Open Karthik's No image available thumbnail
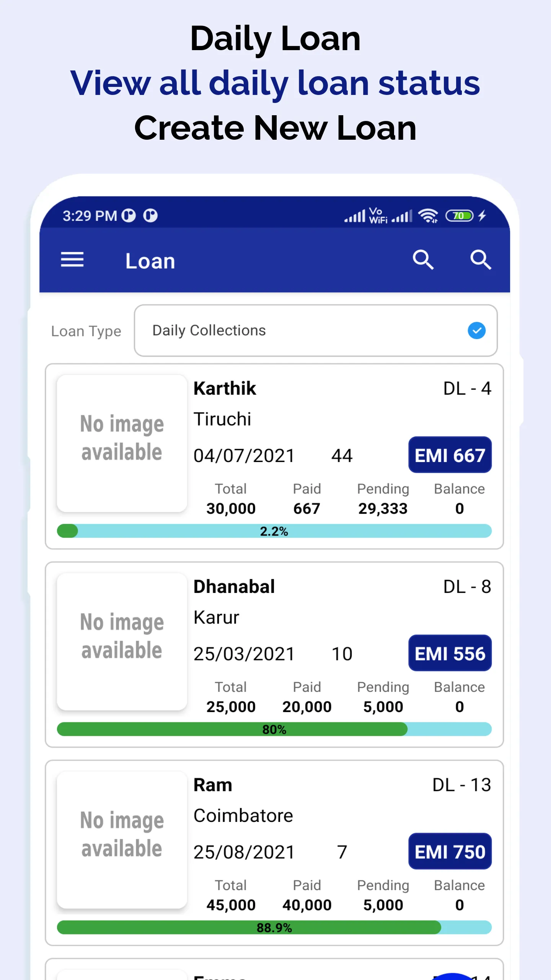 (x=122, y=443)
